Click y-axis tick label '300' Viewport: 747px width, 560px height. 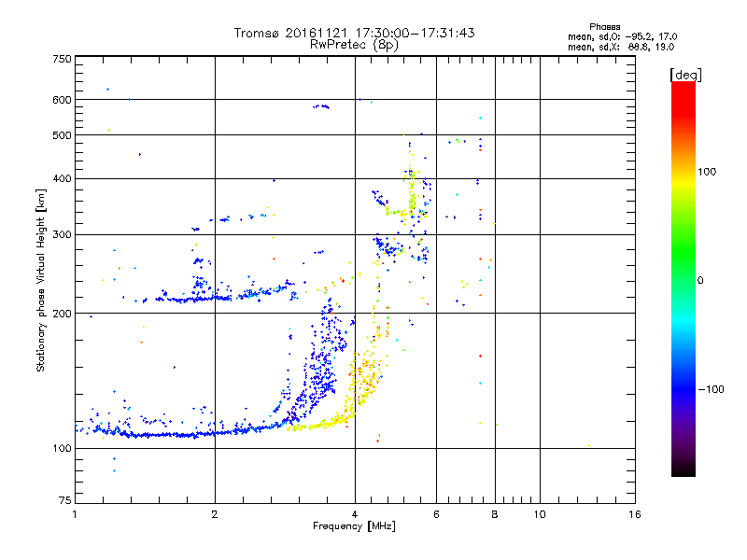(x=62, y=234)
